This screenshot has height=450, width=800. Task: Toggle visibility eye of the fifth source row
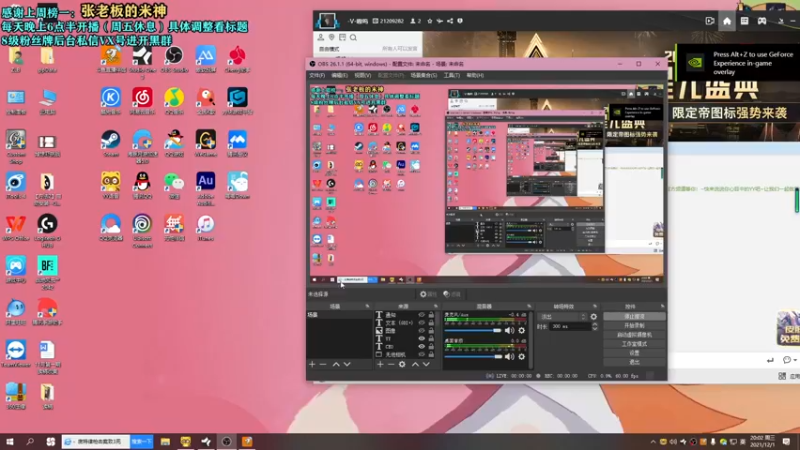(x=421, y=346)
